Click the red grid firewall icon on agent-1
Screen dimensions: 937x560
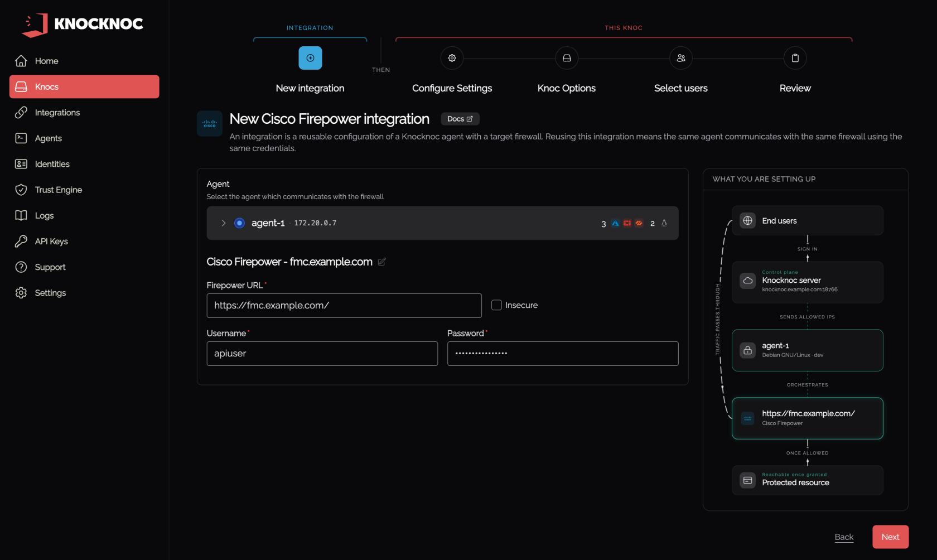(627, 223)
